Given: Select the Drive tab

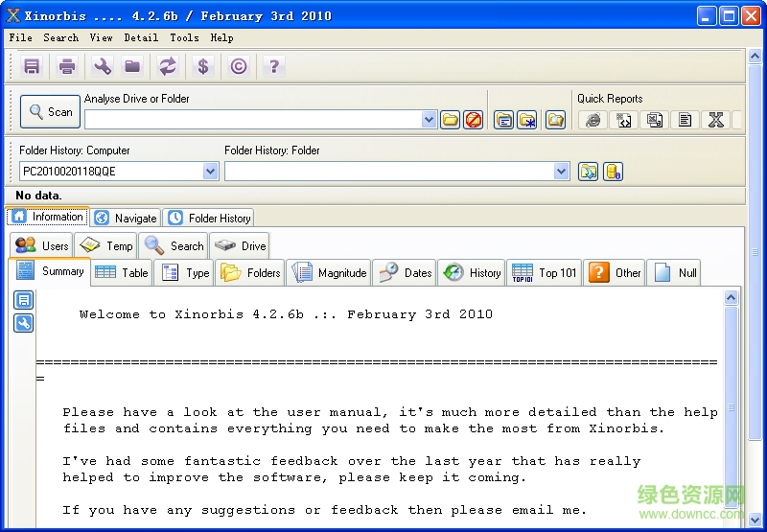Looking at the screenshot, I should point(240,246).
